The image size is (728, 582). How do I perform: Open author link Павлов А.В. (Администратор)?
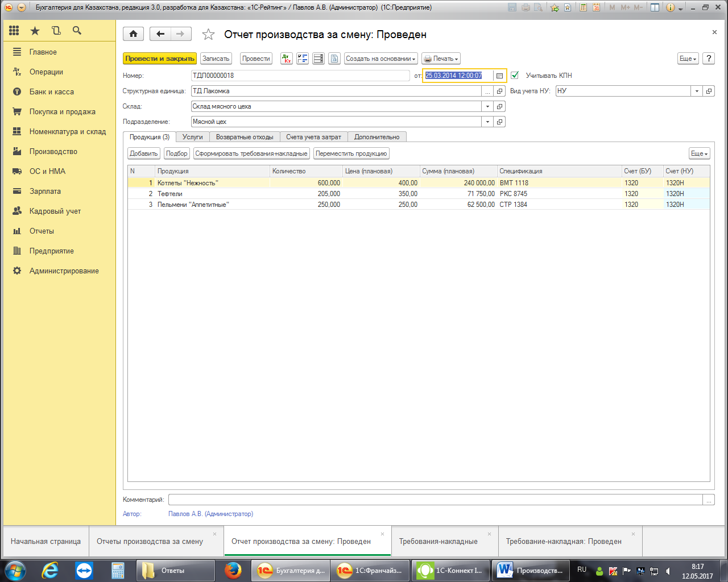(210, 514)
